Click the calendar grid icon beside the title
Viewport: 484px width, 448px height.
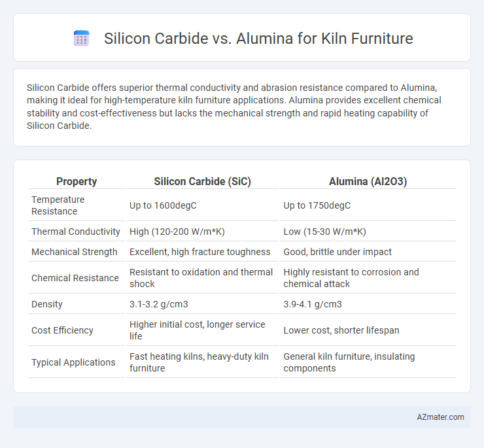(x=82, y=39)
